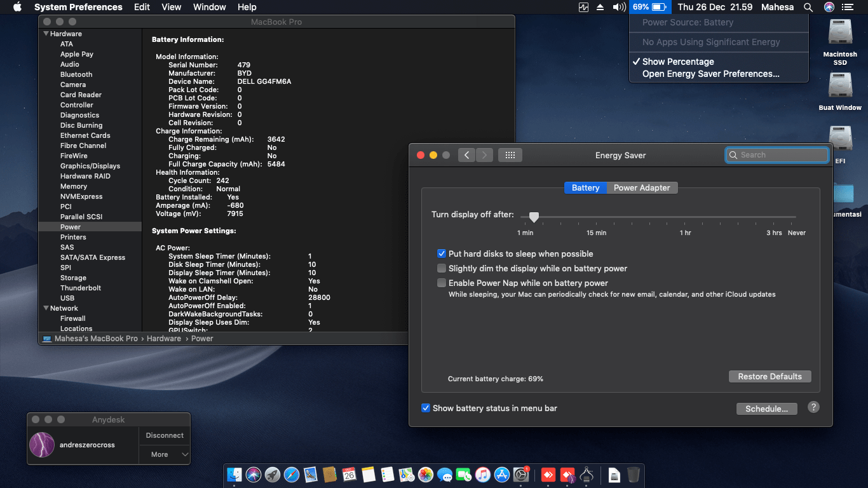The height and width of the screenshot is (488, 868).
Task: Click Spotlight magnifier in menu bar
Action: (x=808, y=7)
